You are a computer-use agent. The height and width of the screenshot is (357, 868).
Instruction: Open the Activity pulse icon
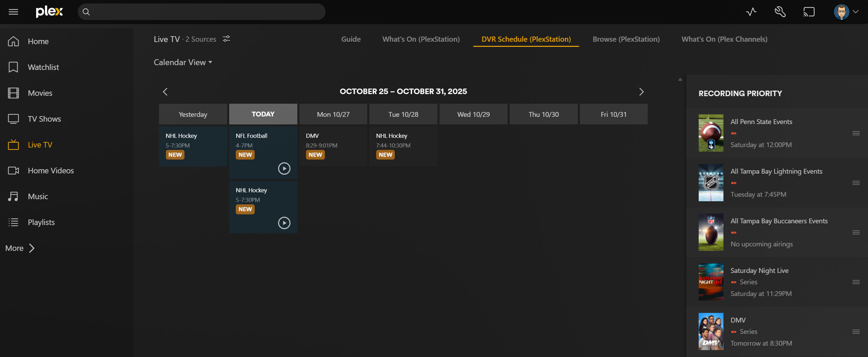coord(751,12)
